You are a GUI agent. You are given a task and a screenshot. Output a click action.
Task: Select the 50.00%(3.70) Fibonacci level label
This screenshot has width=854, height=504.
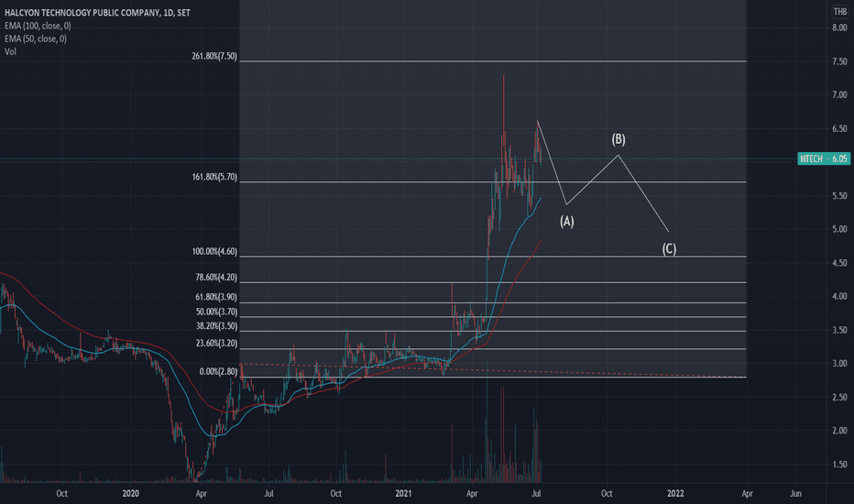click(216, 312)
